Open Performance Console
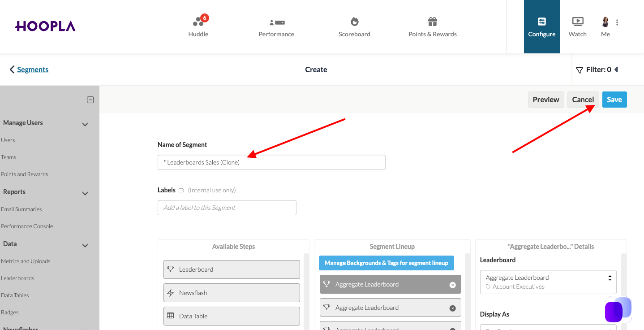This screenshot has width=644, height=330. 27,226
